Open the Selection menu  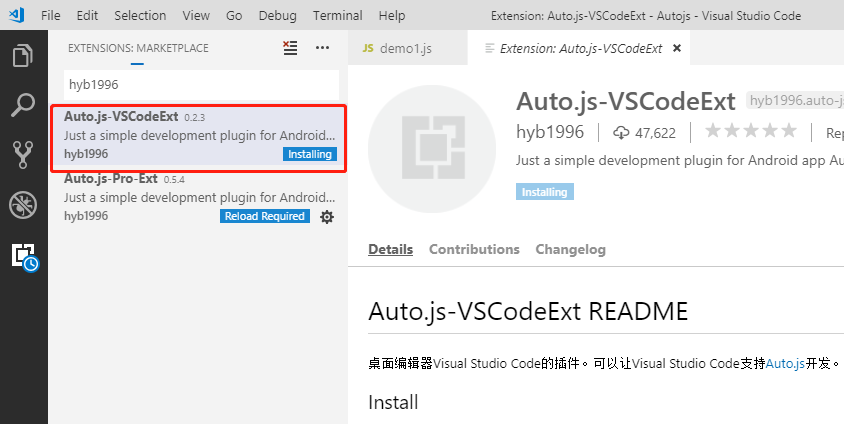140,16
